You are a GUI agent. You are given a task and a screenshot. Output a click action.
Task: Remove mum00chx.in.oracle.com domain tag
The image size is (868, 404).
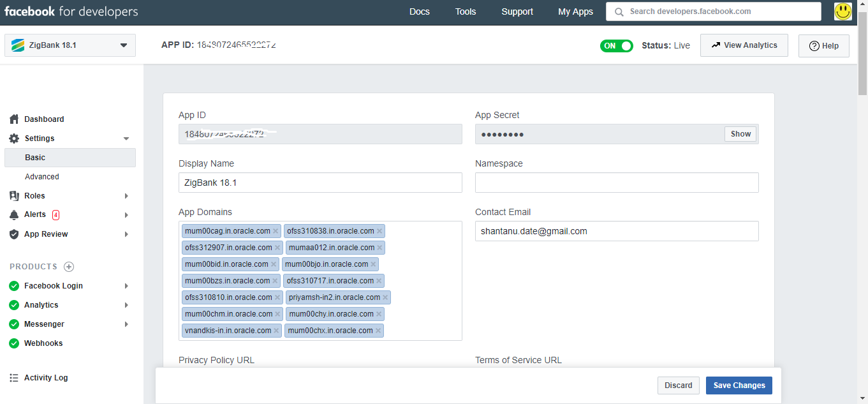[378, 331]
